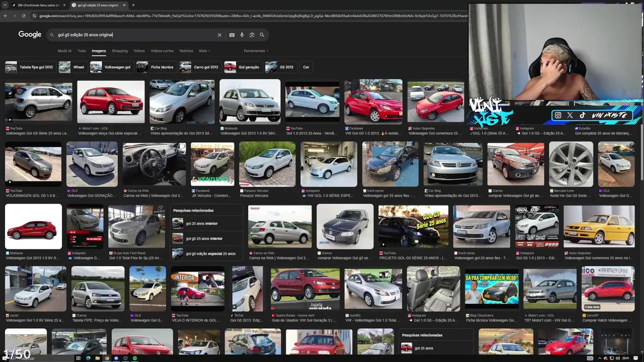The height and width of the screenshot is (362, 644).
Task: Switch to the Vídeos results tab
Action: tap(139, 51)
